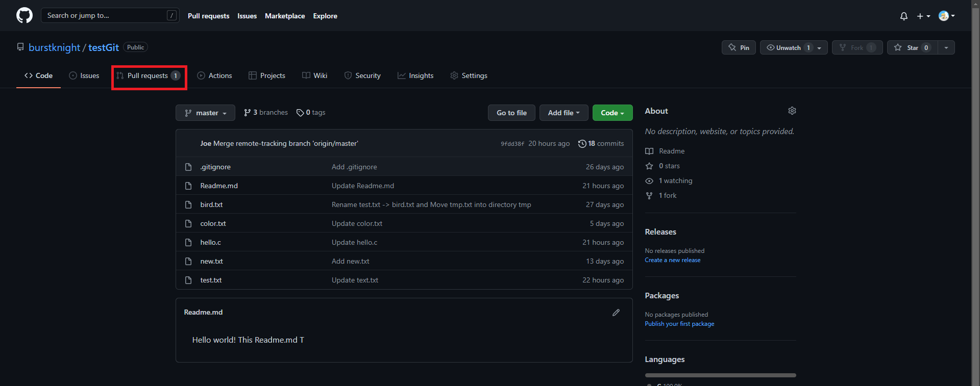Open the hello.c file
Image resolution: width=980 pixels, height=386 pixels.
(x=210, y=242)
